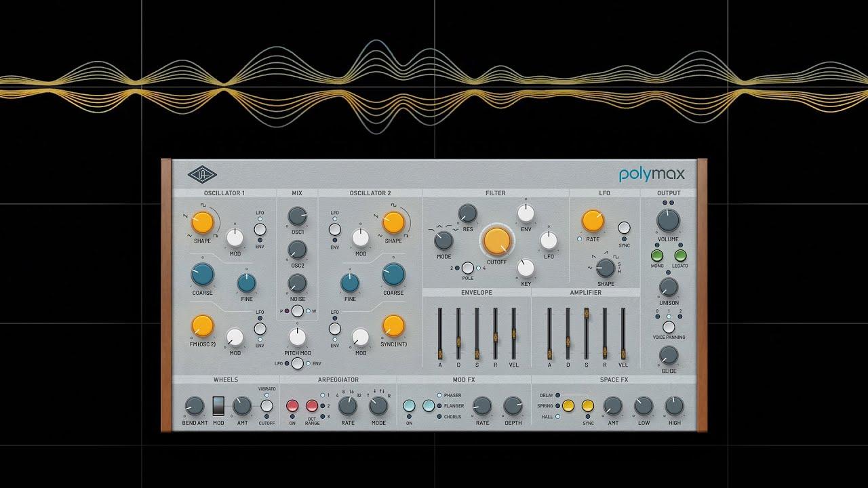Click the orange LFO Rate knob
Screen dimensions: 868x488
592,220
